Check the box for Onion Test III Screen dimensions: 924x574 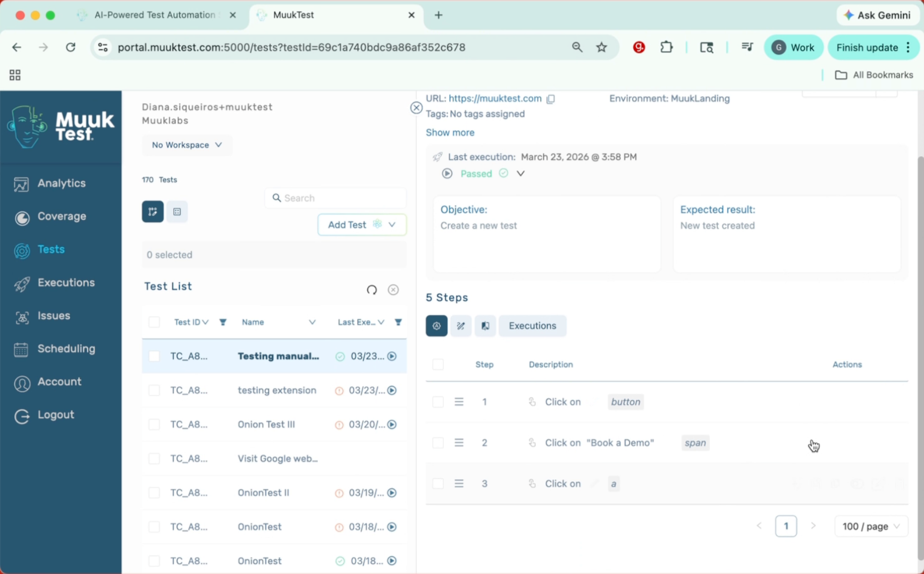[154, 424]
